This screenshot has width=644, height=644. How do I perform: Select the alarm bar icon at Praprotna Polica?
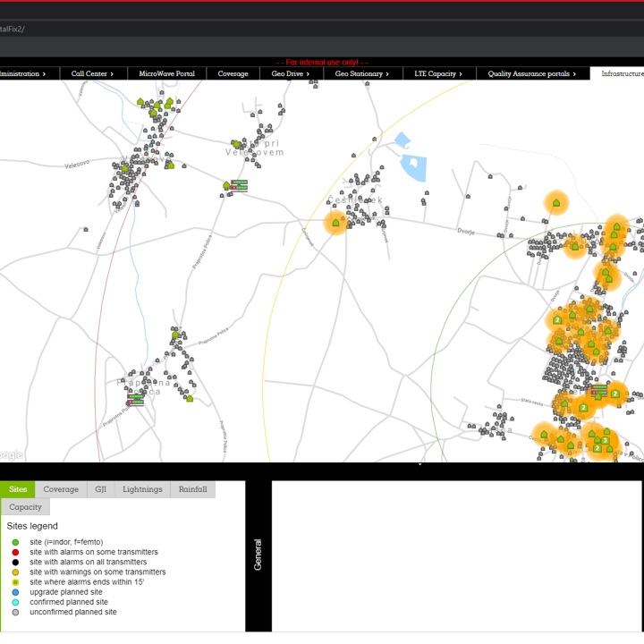(136, 401)
